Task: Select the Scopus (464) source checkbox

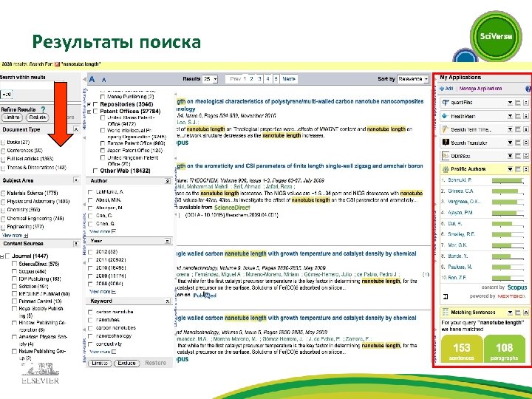Action: 14,271
